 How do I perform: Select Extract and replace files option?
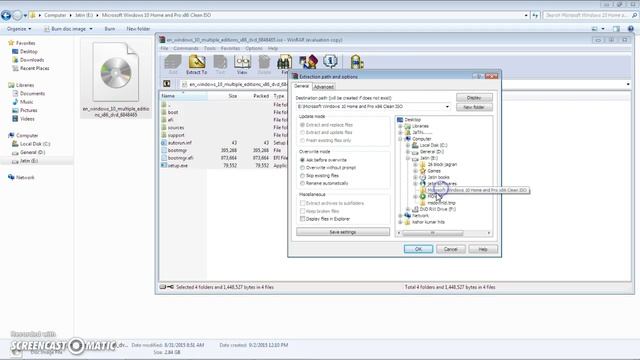(302, 125)
